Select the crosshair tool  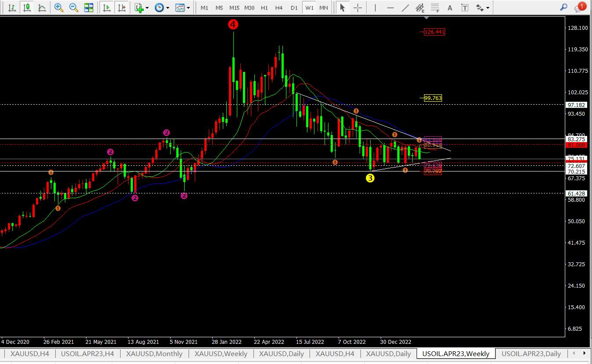(x=358, y=7)
